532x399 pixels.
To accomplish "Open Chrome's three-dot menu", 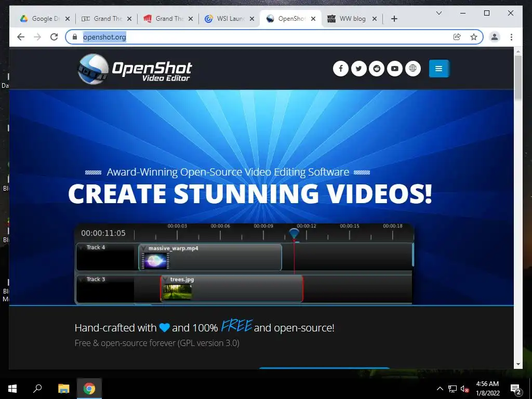I will 511,37.
